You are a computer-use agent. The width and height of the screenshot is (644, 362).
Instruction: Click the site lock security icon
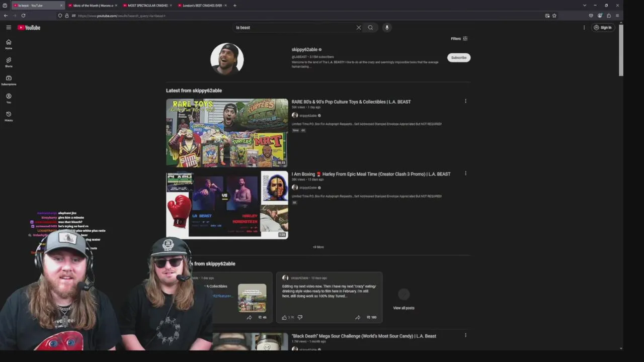[x=66, y=16]
